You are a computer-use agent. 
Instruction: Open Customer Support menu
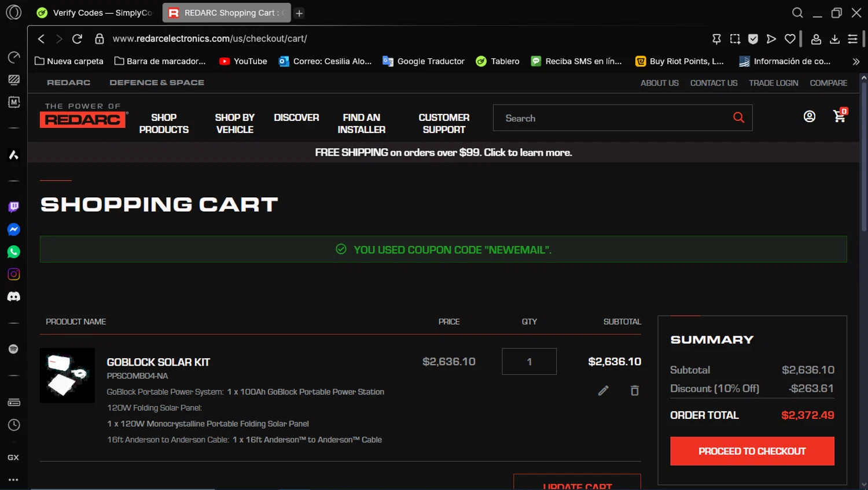point(444,123)
